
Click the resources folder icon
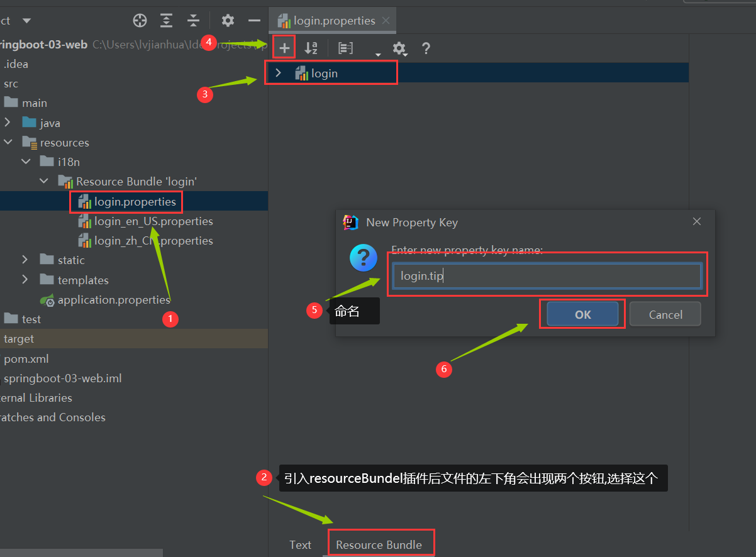point(29,142)
